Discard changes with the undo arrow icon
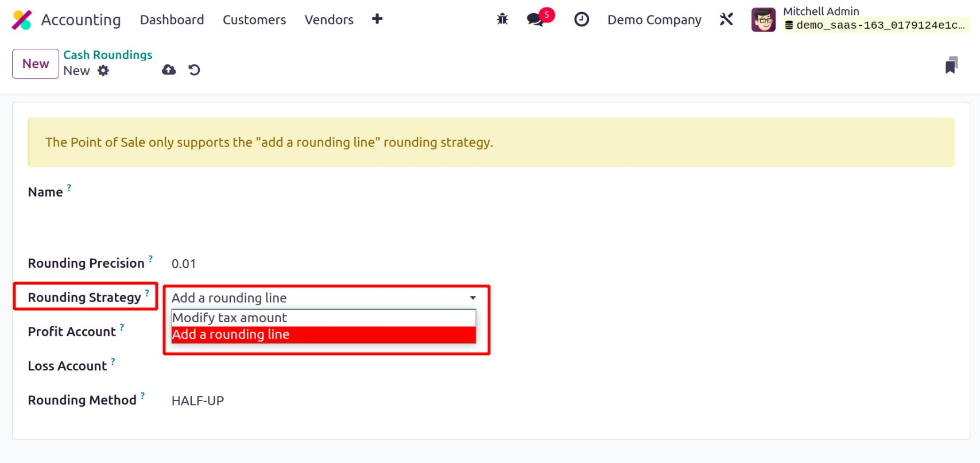The width and height of the screenshot is (980, 463). (x=194, y=70)
